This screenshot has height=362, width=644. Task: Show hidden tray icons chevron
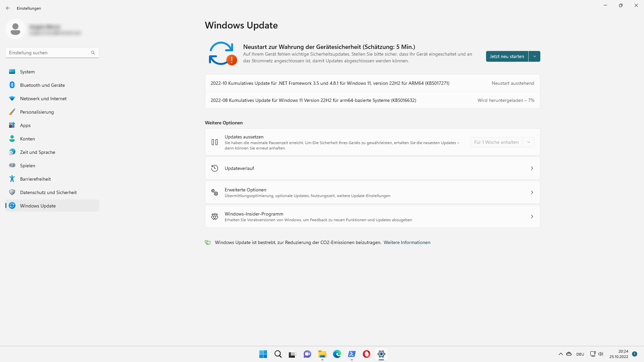pos(560,354)
